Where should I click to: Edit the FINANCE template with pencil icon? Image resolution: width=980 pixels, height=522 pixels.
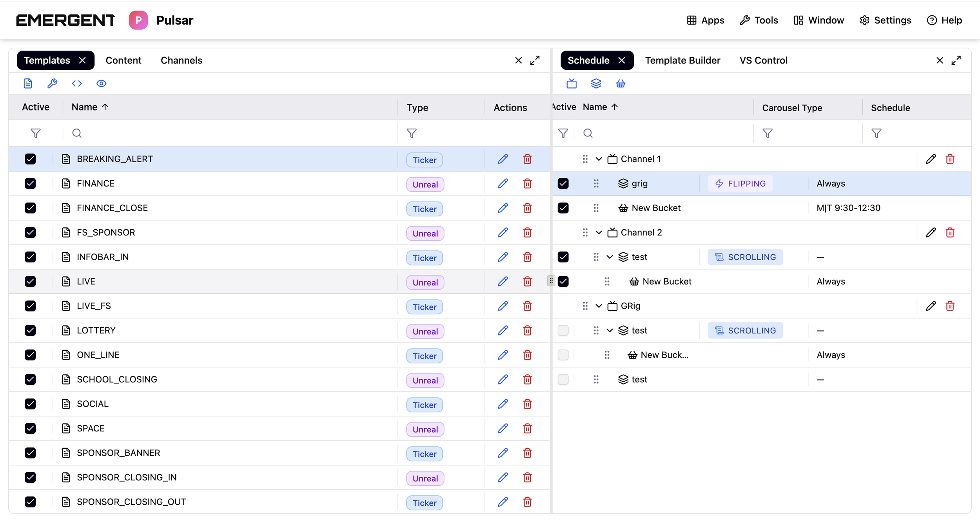point(503,183)
